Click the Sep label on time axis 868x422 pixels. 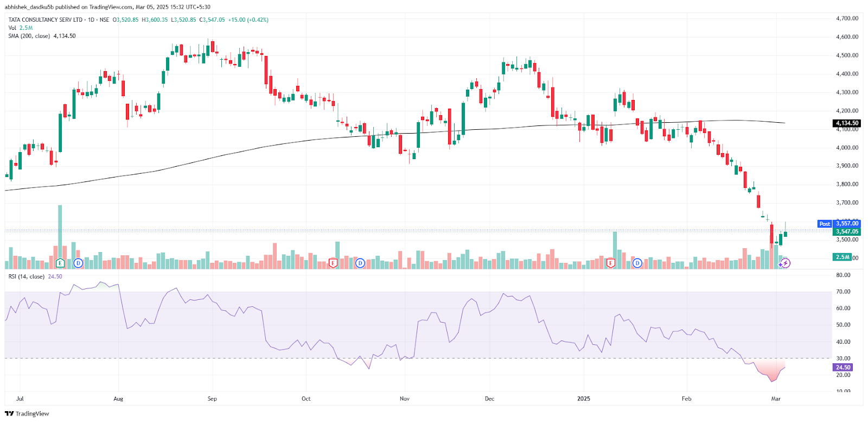click(x=212, y=399)
